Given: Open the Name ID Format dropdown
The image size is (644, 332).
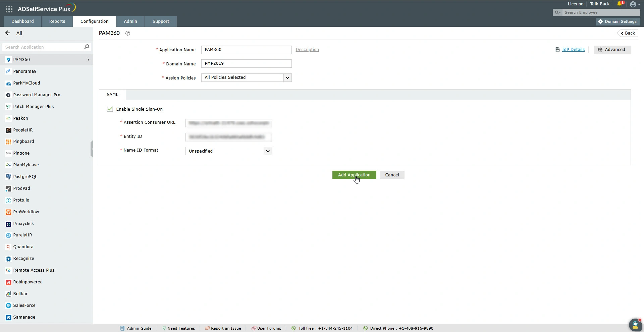Looking at the screenshot, I should point(268,151).
